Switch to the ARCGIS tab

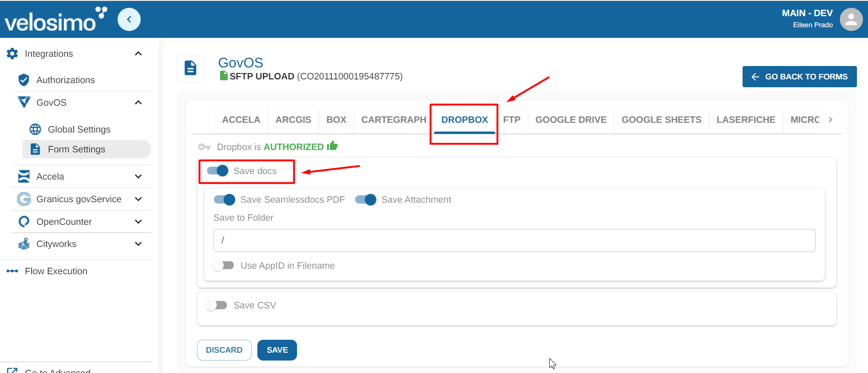coord(293,120)
